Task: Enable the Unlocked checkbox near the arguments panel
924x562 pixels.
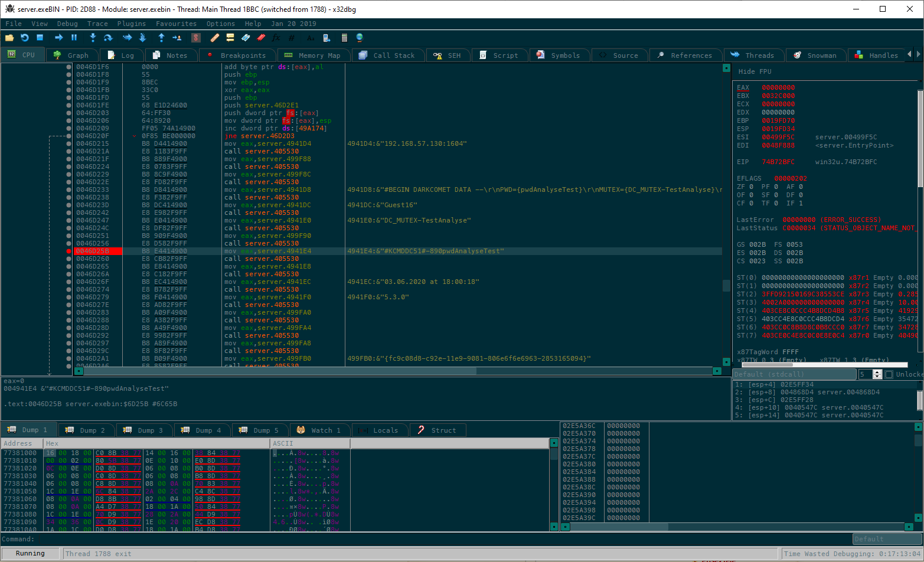Action: tap(889, 374)
